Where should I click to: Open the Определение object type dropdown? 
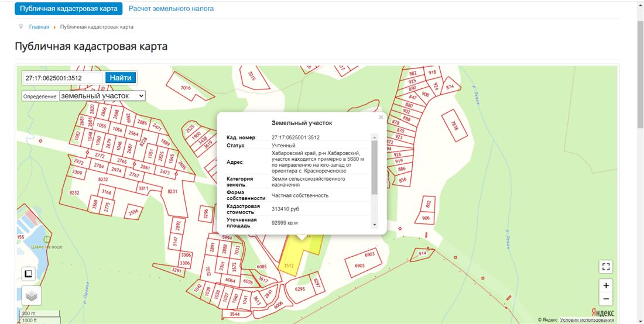102,96
